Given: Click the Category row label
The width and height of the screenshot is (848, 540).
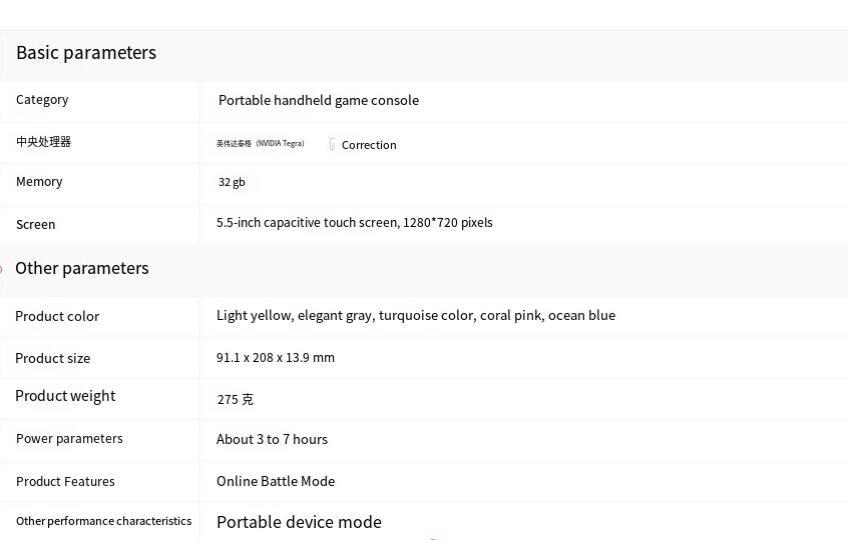Looking at the screenshot, I should point(42,100).
